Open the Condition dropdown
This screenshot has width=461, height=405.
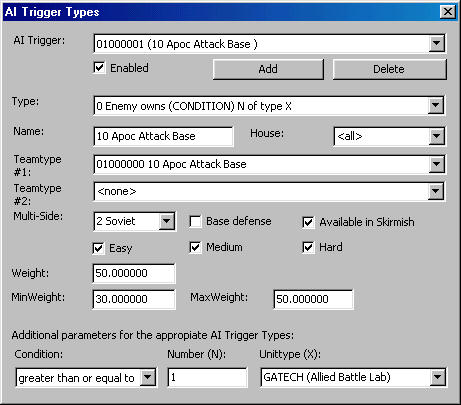[x=147, y=378]
